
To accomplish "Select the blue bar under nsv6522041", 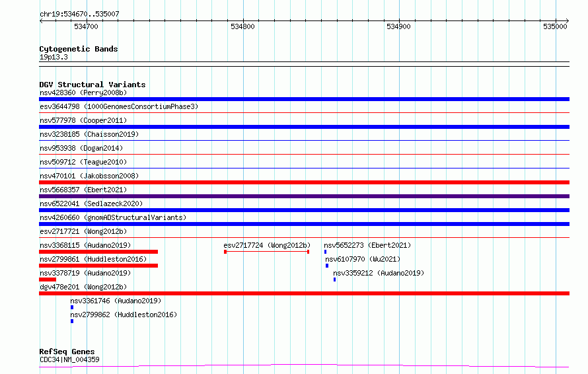I will click(x=304, y=210).
